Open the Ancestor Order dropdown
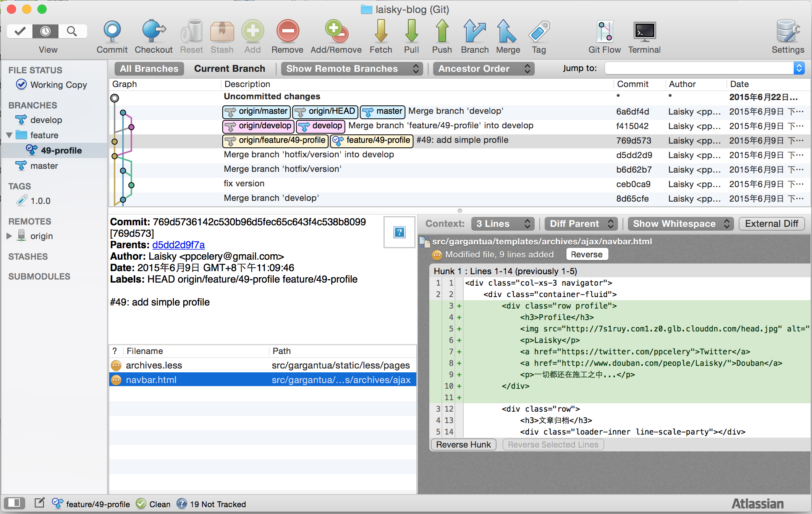This screenshot has width=812, height=514. point(483,69)
